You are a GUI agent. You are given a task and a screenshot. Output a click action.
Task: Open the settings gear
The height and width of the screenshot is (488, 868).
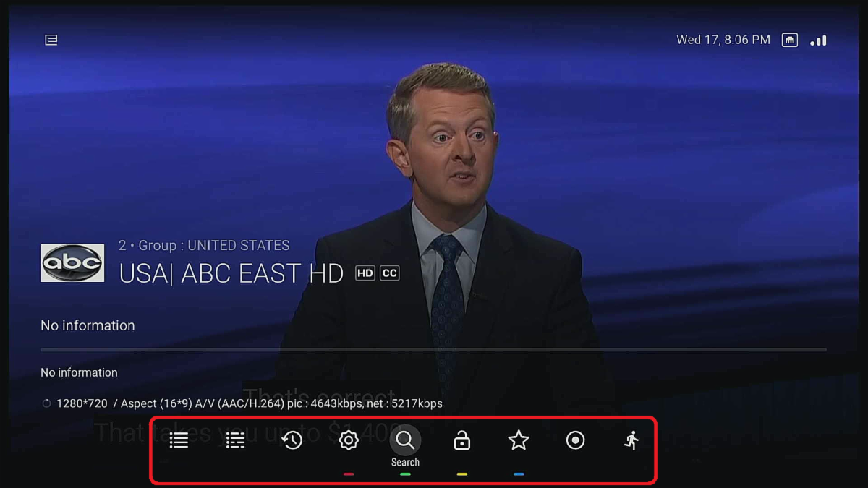(x=348, y=440)
